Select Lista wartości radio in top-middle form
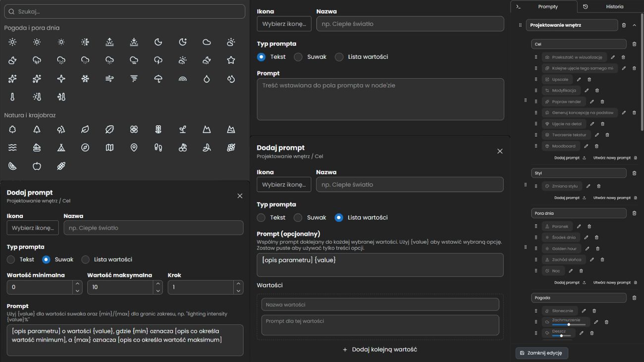This screenshot has height=362, width=644. (339, 57)
